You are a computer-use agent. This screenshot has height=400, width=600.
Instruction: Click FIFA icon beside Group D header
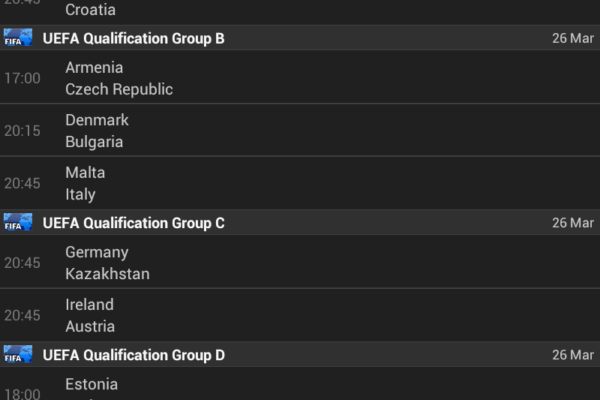click(x=18, y=354)
